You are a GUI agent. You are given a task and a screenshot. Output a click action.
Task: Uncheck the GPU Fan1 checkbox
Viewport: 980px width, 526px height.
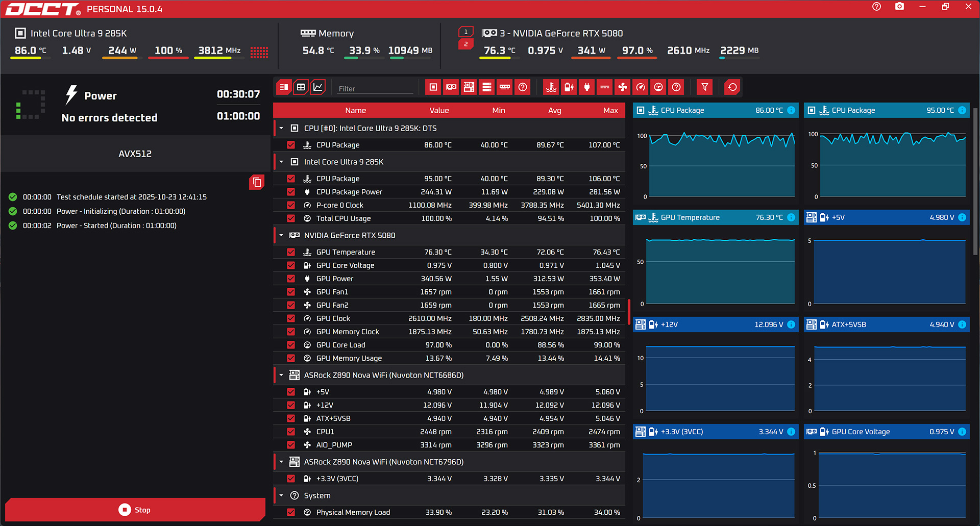click(291, 292)
